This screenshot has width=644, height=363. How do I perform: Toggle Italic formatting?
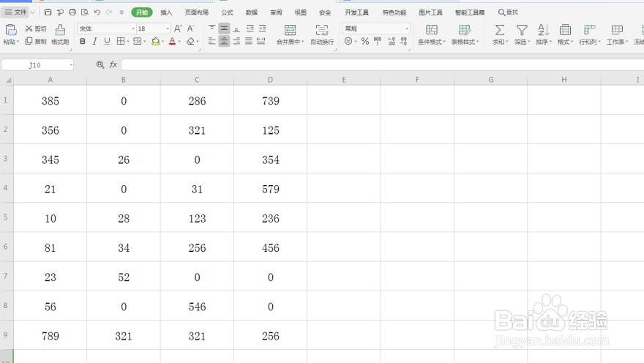point(95,41)
